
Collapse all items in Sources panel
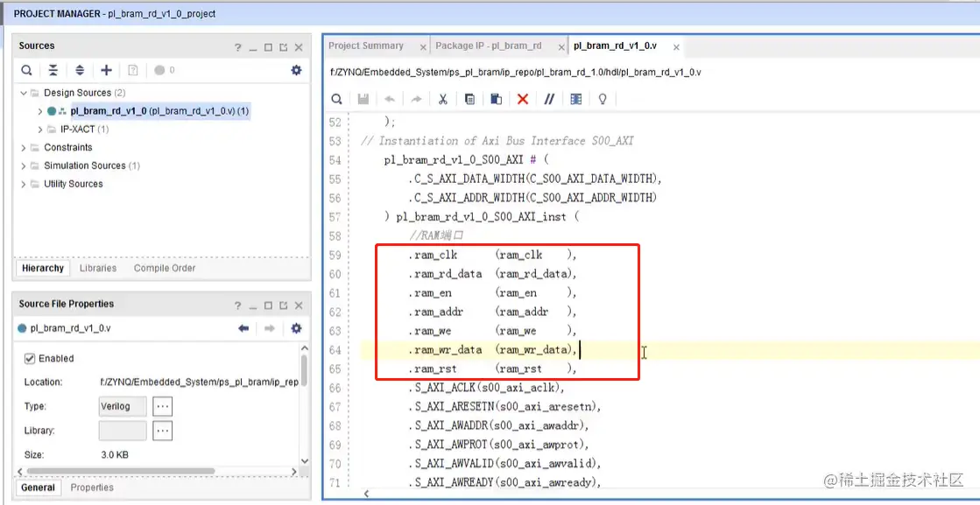point(53,70)
